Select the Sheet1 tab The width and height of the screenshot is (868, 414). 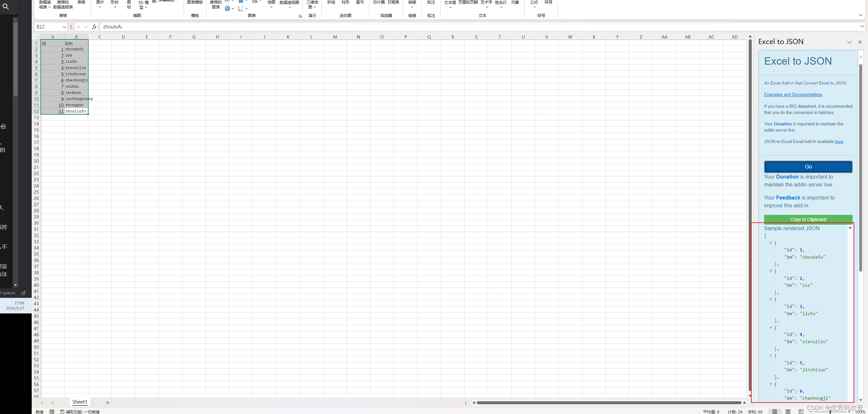pos(79,402)
